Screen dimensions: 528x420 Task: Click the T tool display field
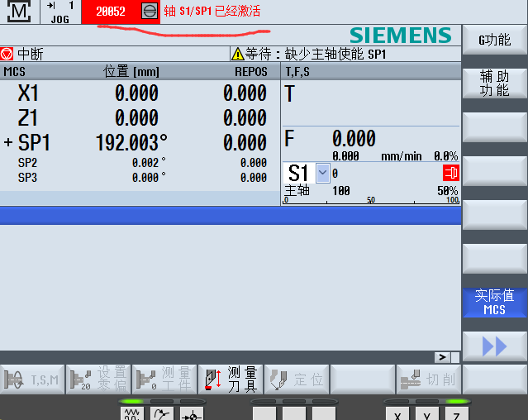(x=371, y=103)
